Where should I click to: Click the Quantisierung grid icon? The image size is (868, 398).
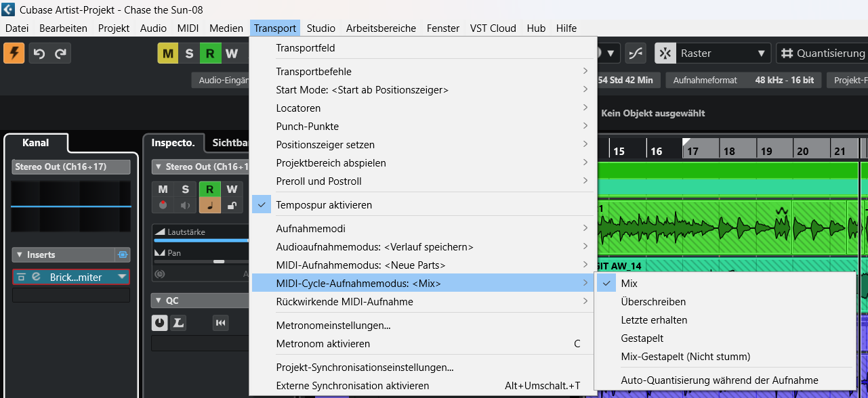pyautogui.click(x=786, y=53)
